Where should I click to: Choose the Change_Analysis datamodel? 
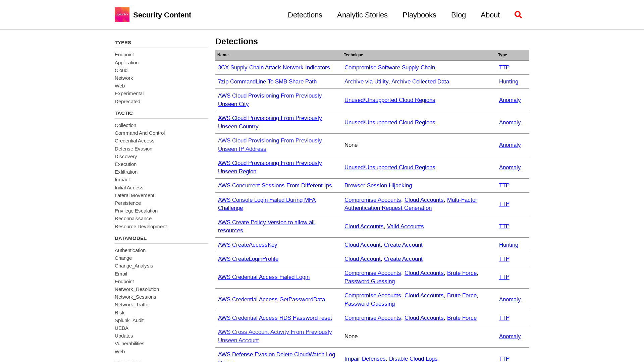[134, 266]
